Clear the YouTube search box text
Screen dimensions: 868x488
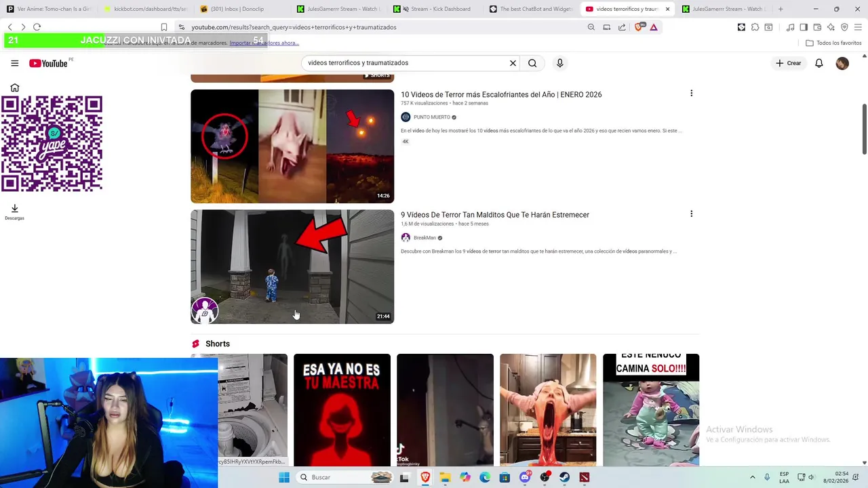pyautogui.click(x=513, y=63)
